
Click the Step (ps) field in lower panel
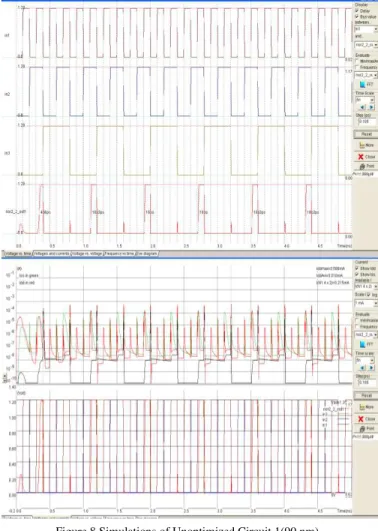(366, 382)
